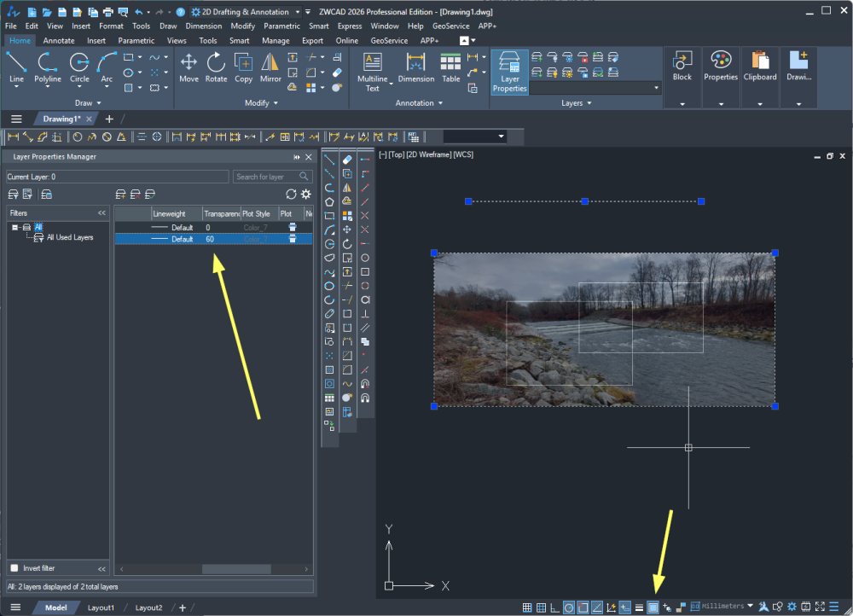Switch to the Layout1 tab
Screen dimensions: 853x616
coord(102,607)
